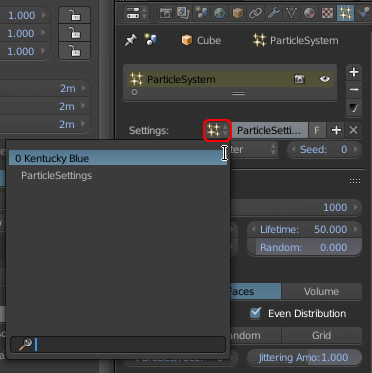
Task: Open the Object Constraints chain tab
Action: click(255, 13)
